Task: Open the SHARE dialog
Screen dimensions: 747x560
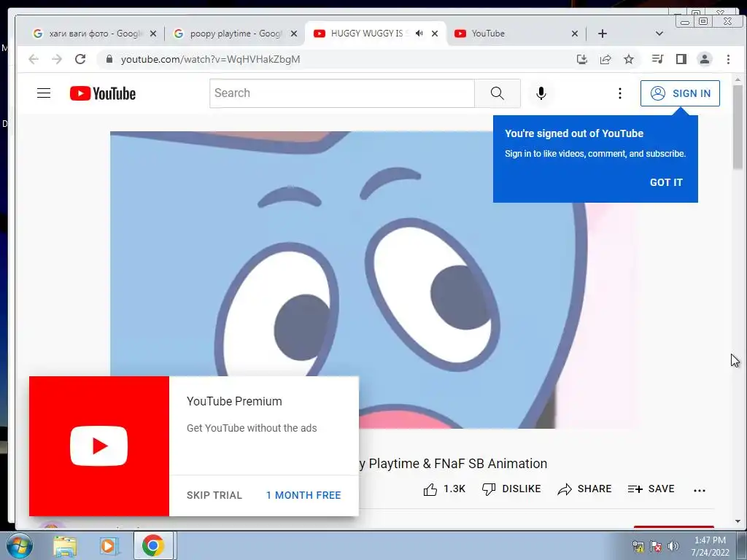Action: point(584,489)
